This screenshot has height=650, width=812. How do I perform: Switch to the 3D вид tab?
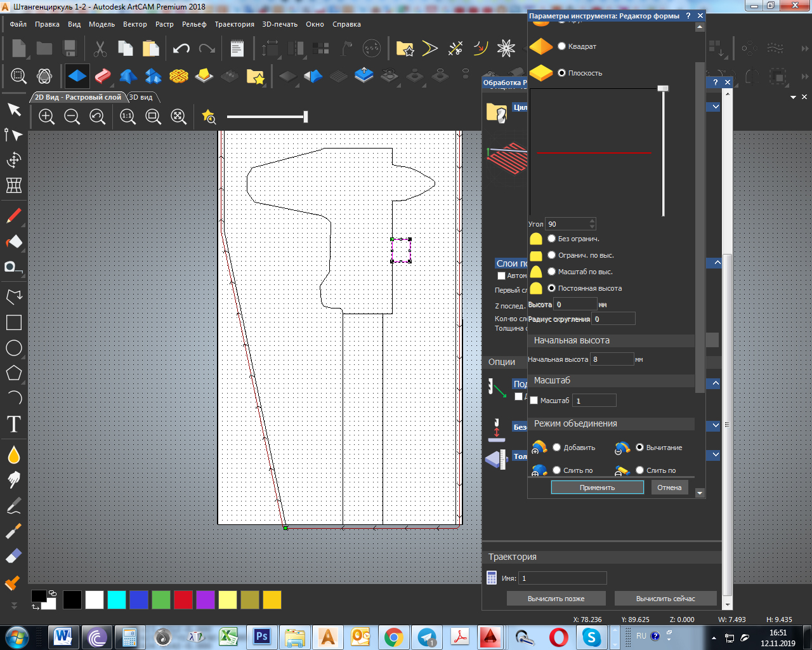click(x=141, y=97)
